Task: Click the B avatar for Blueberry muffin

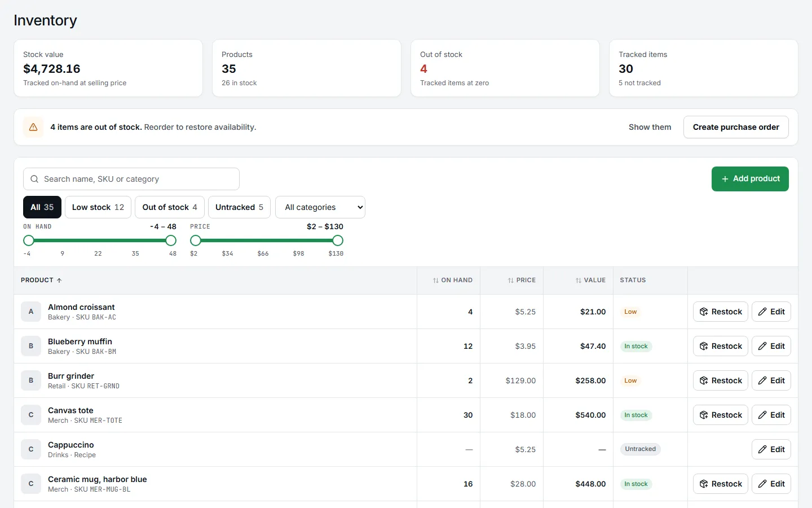Action: coord(31,346)
